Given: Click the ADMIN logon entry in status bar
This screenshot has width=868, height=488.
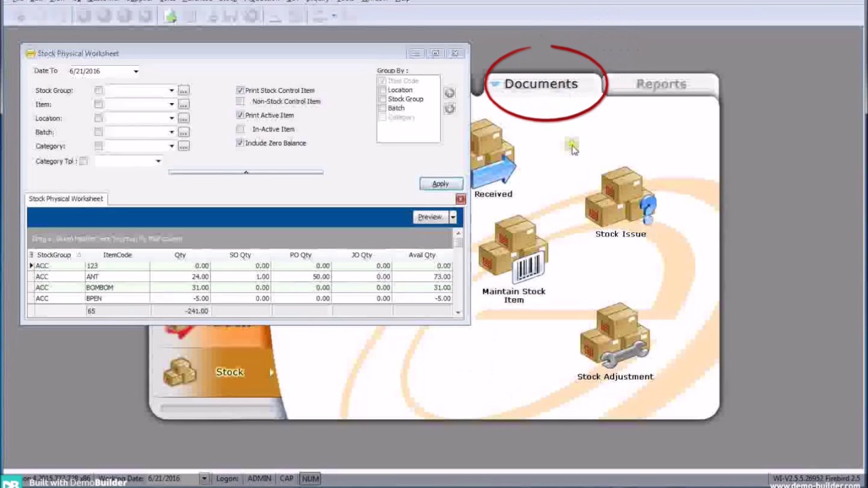Looking at the screenshot, I should (x=259, y=479).
